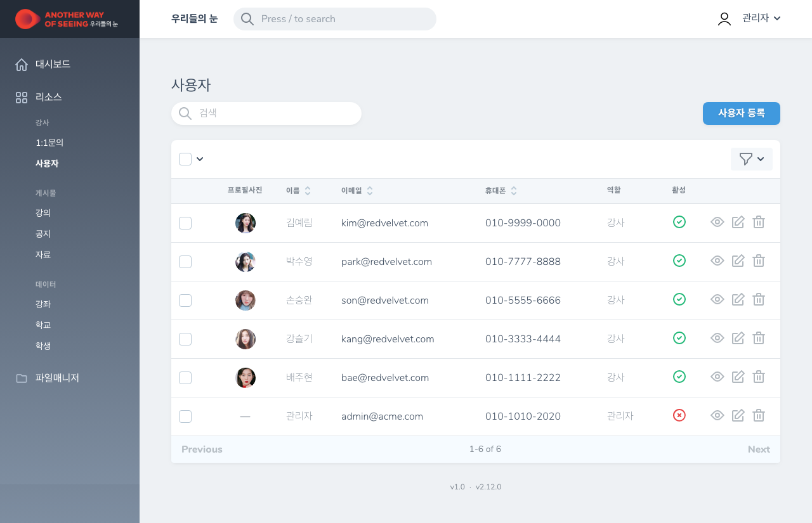Open the filter icon above the table
Screen dimensions: 812x523
[747, 158]
